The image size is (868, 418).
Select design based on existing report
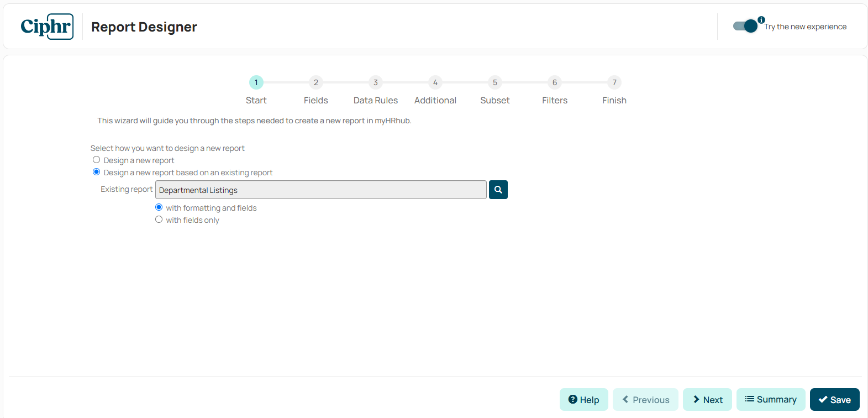coord(97,172)
